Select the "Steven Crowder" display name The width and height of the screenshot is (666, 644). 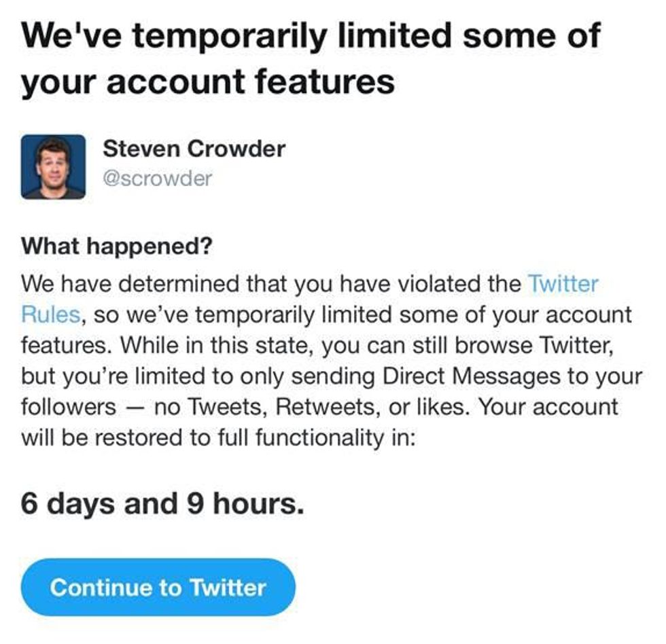point(194,149)
